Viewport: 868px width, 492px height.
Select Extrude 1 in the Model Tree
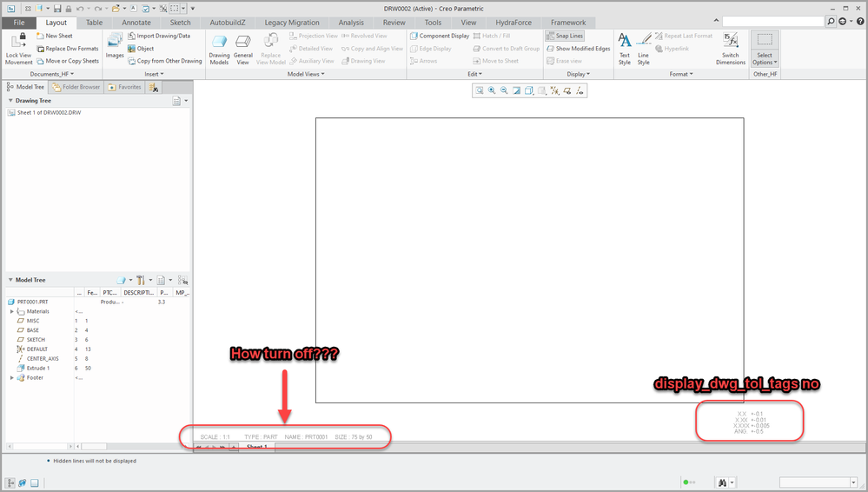tap(40, 368)
